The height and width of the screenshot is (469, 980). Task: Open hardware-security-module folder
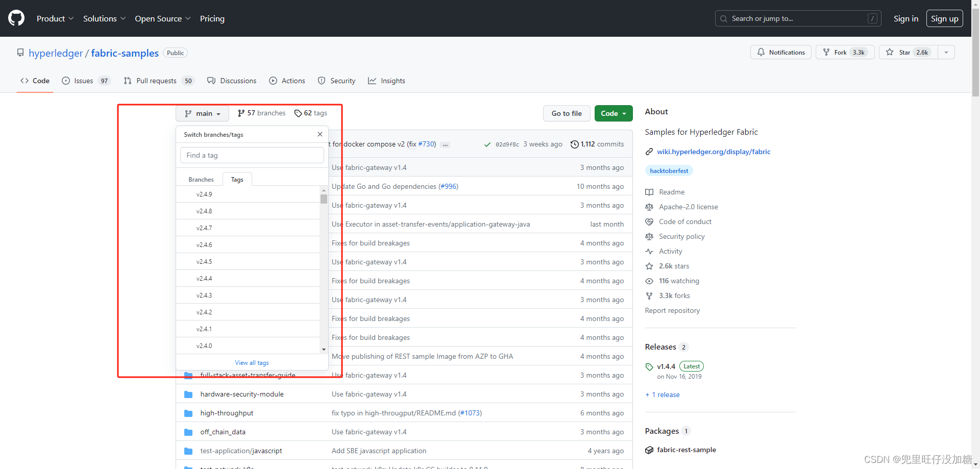[x=242, y=394]
